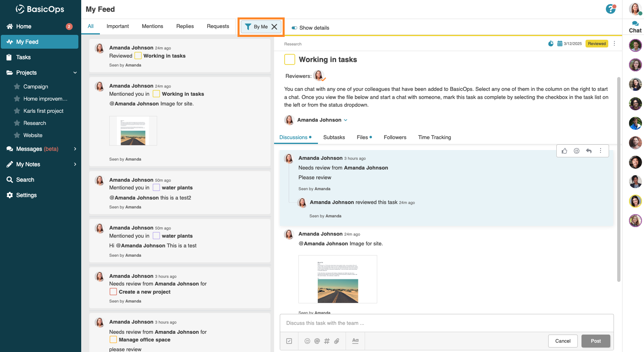The width and height of the screenshot is (644, 352).
Task: Check the Create a new project checkbox
Action: [x=113, y=292]
